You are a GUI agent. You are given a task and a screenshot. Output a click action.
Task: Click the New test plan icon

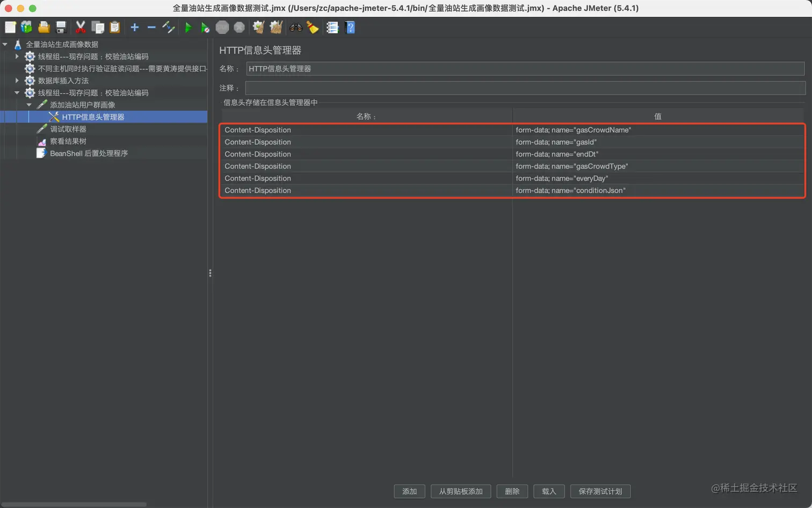(x=10, y=27)
